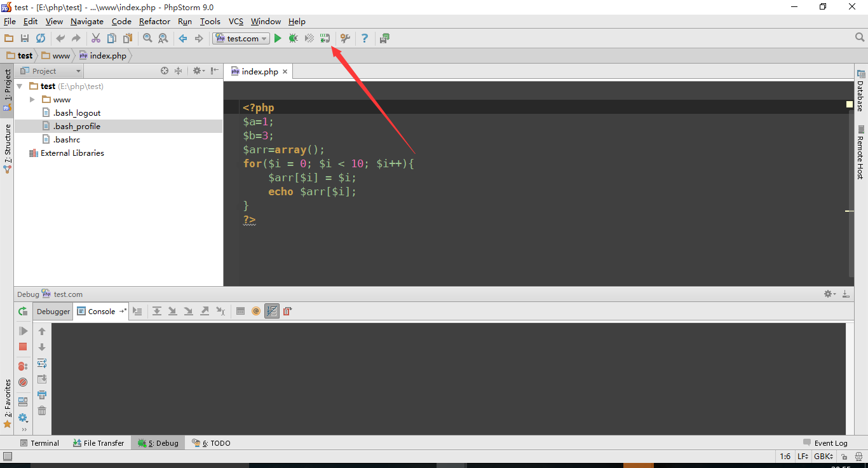The image size is (868, 468).
Task: Hide the Project tool window
Action: pyautogui.click(x=215, y=71)
